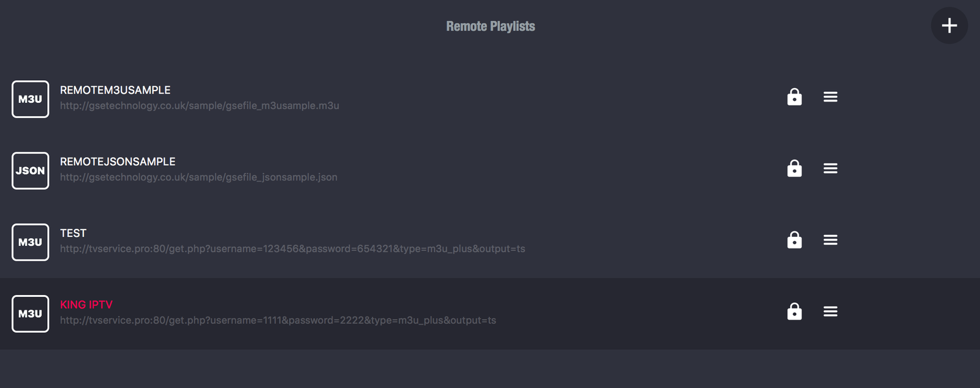
Task: Click the JSON icon for REMOTEJSONSAMPLE
Action: click(30, 171)
